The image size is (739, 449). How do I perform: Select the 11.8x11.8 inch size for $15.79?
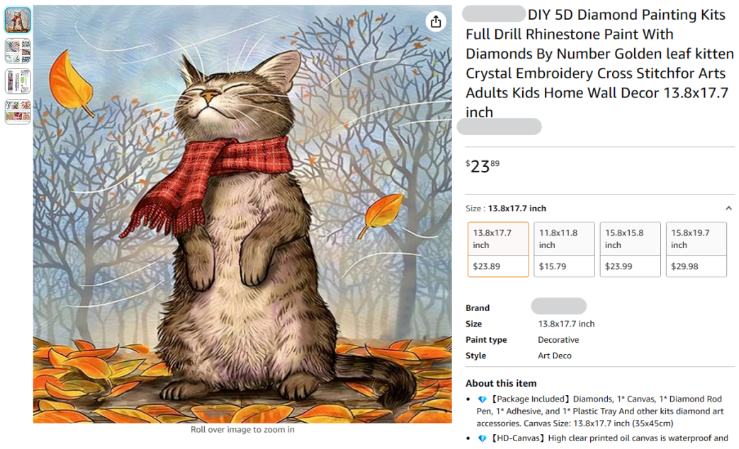tap(564, 249)
